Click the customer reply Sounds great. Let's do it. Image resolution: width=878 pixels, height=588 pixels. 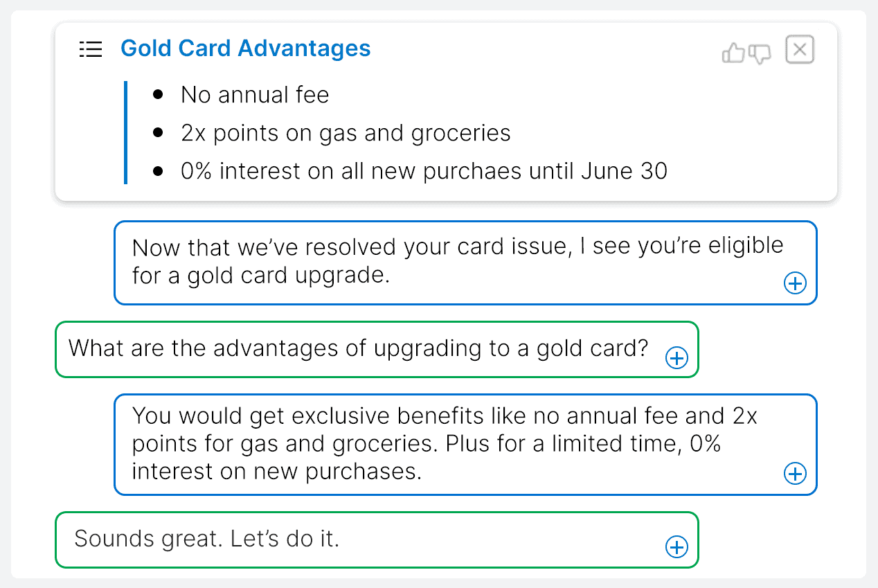coord(377,540)
